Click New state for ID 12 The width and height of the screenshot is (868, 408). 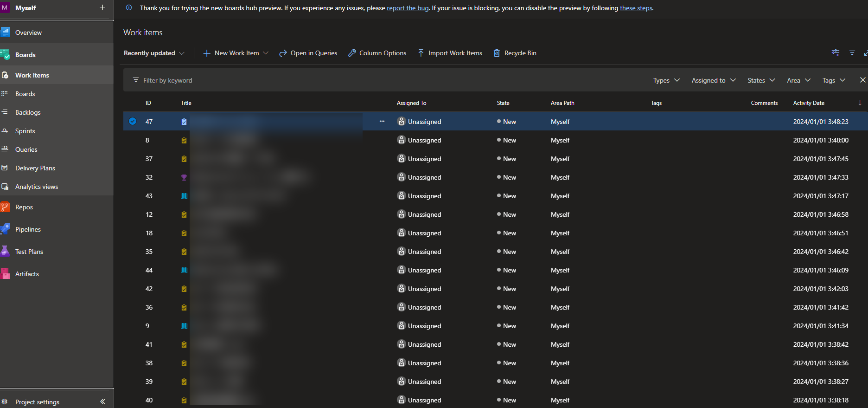(506, 214)
